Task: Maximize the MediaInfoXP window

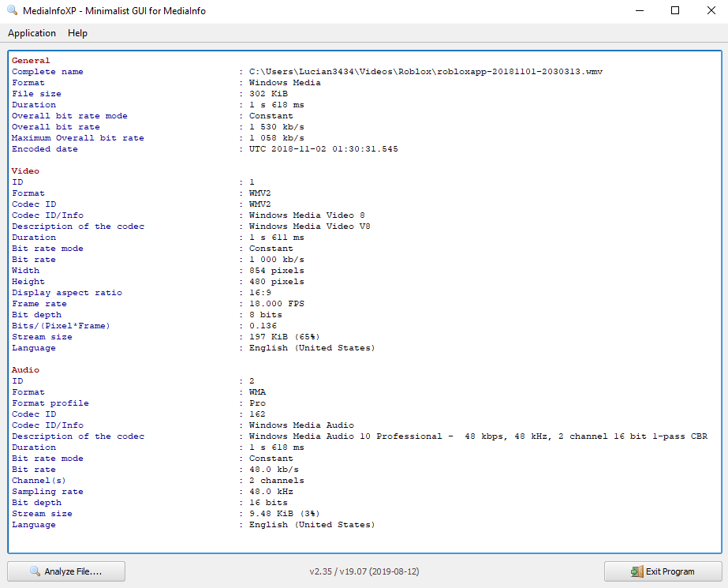Action: (x=675, y=10)
